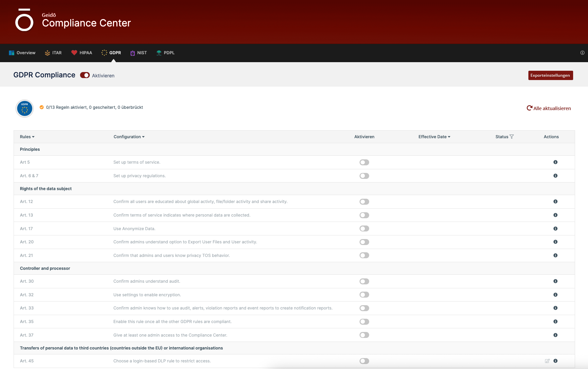Toggle on Art. 32 encryption rule
The height and width of the screenshot is (369, 588).
coord(364,295)
